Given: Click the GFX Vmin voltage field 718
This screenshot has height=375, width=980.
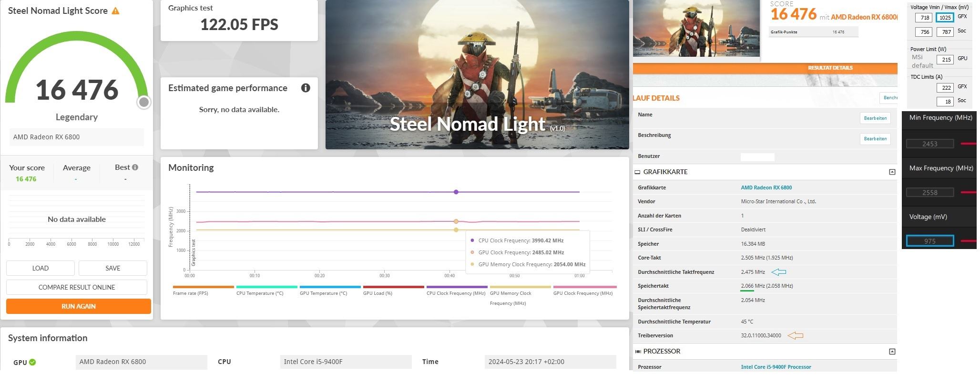Looking at the screenshot, I should 924,18.
